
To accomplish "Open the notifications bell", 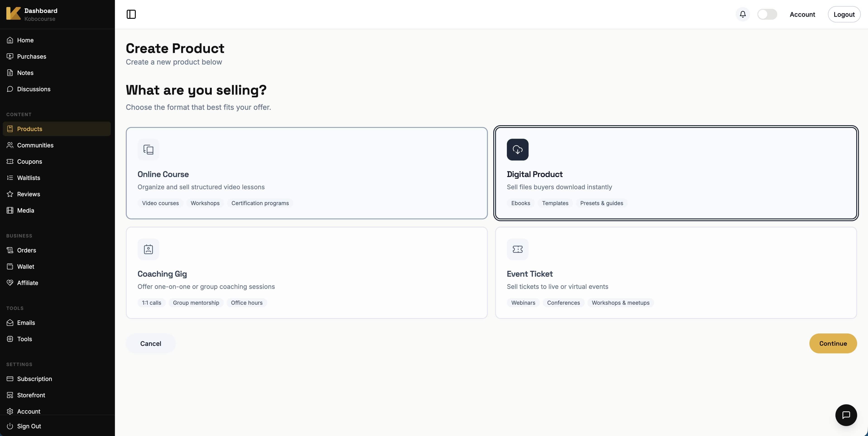I will [x=743, y=14].
